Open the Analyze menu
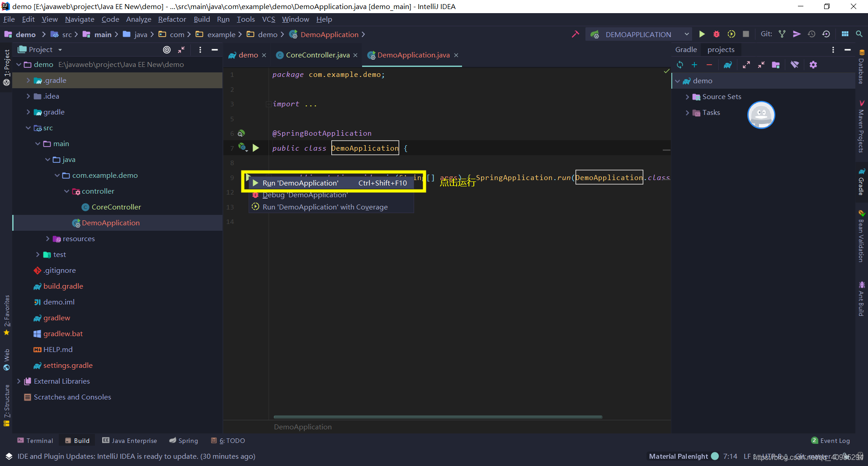868x466 pixels. click(x=138, y=19)
